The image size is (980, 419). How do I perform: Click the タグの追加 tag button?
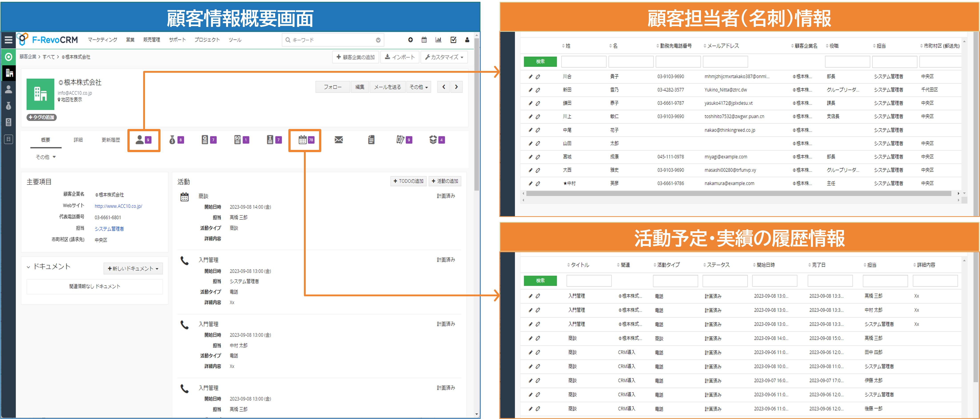[42, 117]
